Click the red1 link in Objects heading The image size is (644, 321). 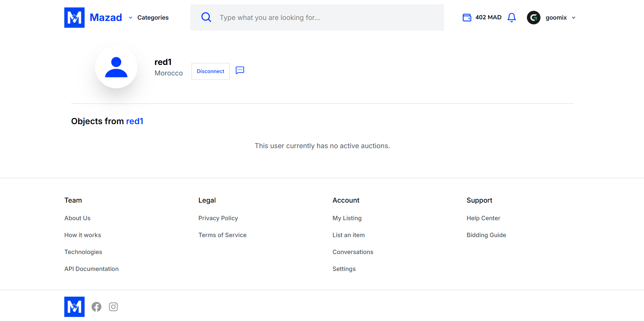click(x=135, y=121)
